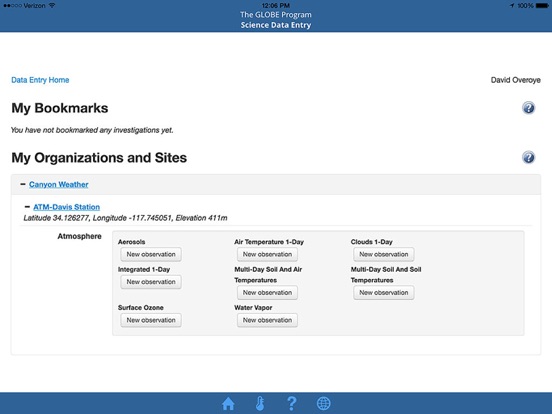
Task: Click the Clouds 1-Day protocol label
Action: point(371,242)
